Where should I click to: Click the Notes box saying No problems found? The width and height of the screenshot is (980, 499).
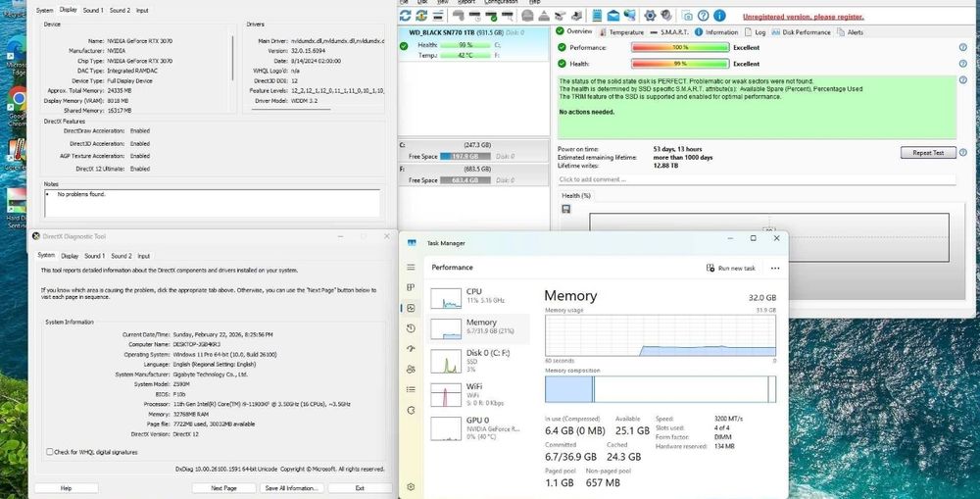tap(212, 204)
